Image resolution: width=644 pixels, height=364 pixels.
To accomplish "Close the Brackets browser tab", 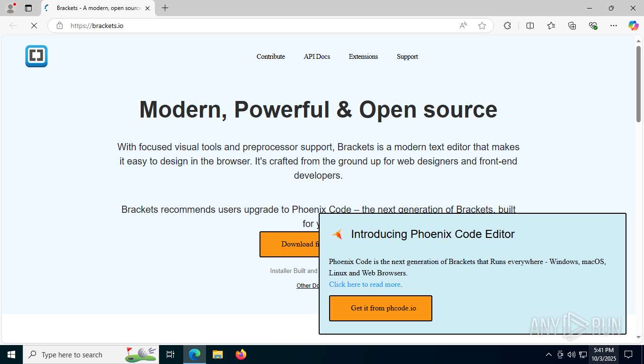I will click(x=147, y=8).
